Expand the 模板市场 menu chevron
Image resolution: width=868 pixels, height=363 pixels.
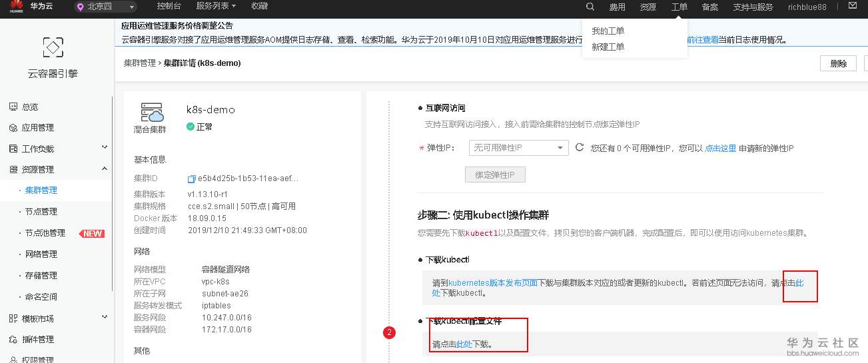pos(104,318)
